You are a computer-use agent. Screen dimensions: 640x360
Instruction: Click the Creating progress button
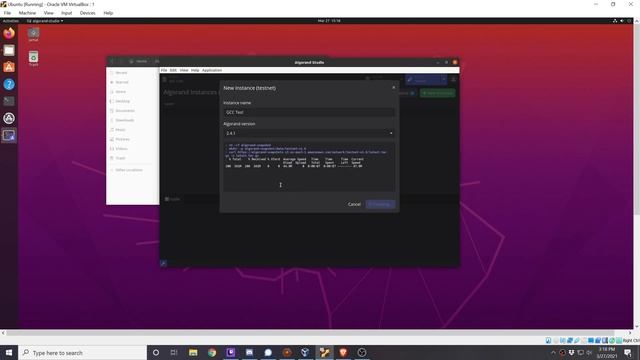tap(380, 204)
